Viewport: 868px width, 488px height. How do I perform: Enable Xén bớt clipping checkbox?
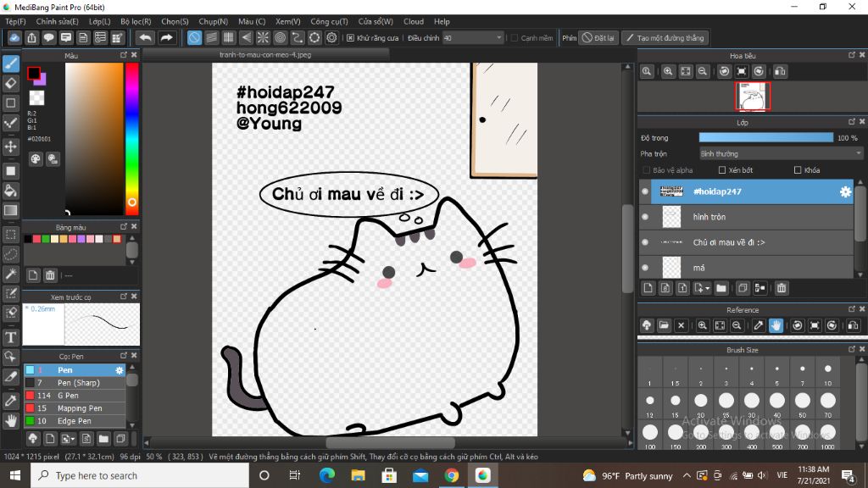[722, 169]
